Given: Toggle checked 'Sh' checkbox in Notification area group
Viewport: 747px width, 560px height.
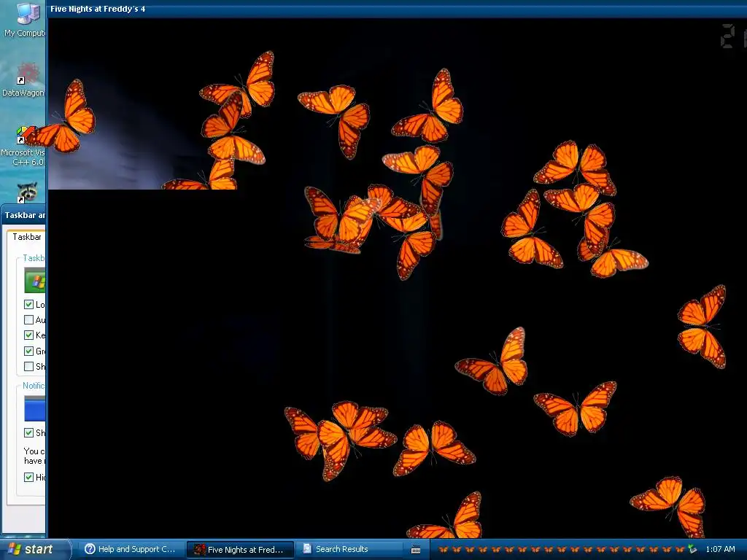Looking at the screenshot, I should tap(28, 432).
